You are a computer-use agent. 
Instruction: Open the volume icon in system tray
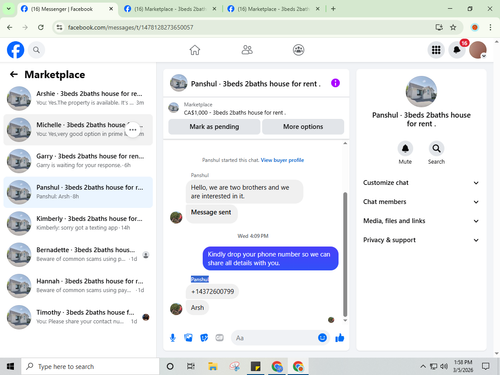coord(444,366)
